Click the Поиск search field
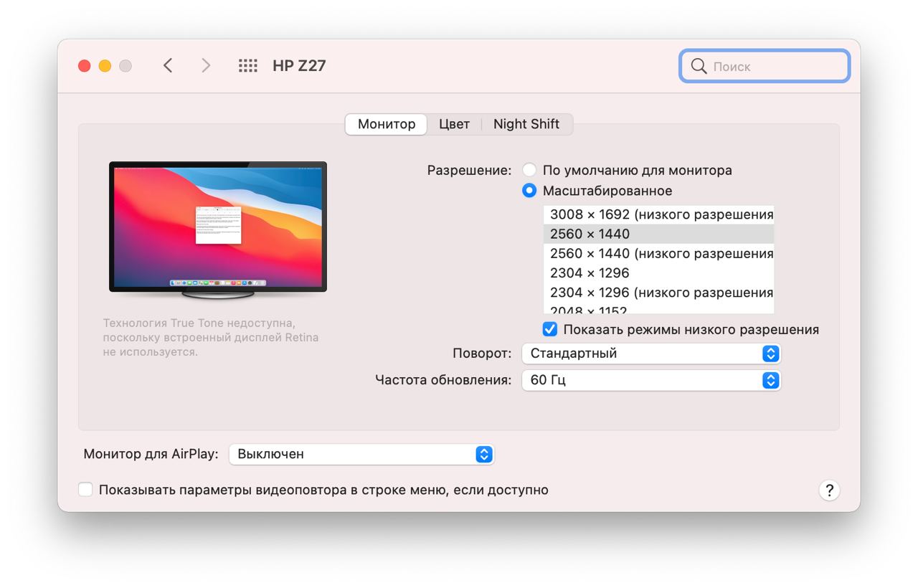Viewport: 918px width, 588px height. 765,66
